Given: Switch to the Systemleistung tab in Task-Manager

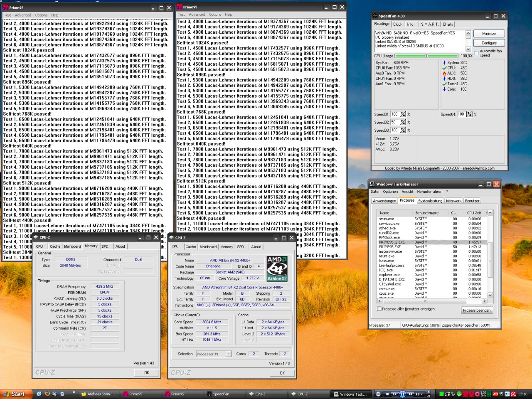Looking at the screenshot, I should click(x=430, y=201).
